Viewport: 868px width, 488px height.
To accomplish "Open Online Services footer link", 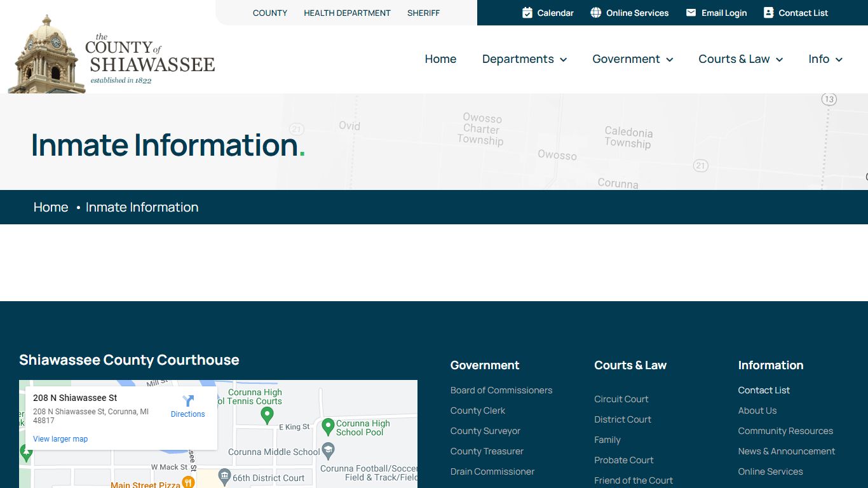I will tap(770, 471).
